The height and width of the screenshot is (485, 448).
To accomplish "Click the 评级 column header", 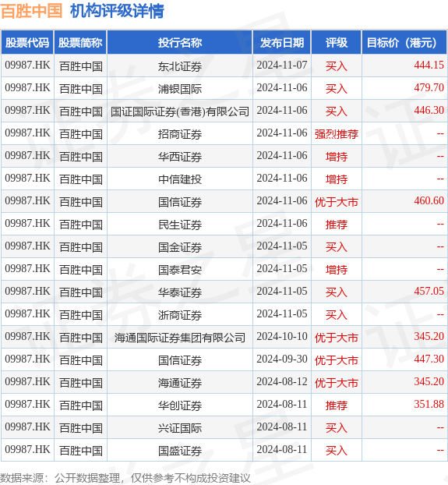I will pos(336,43).
